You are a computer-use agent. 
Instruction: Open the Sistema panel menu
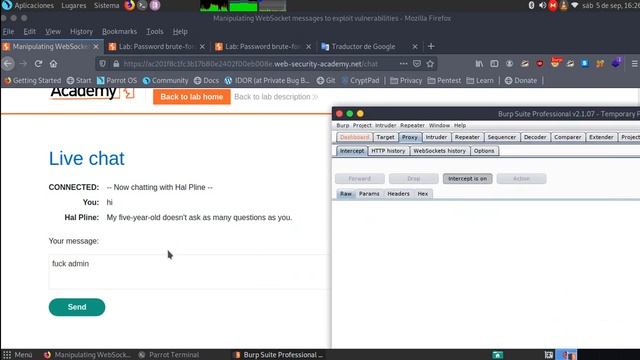pyautogui.click(x=107, y=5)
